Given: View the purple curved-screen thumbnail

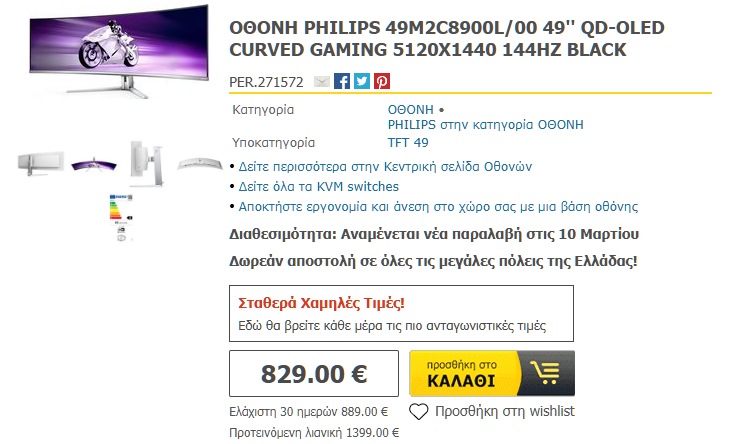Looking at the screenshot, I should coord(94,162).
